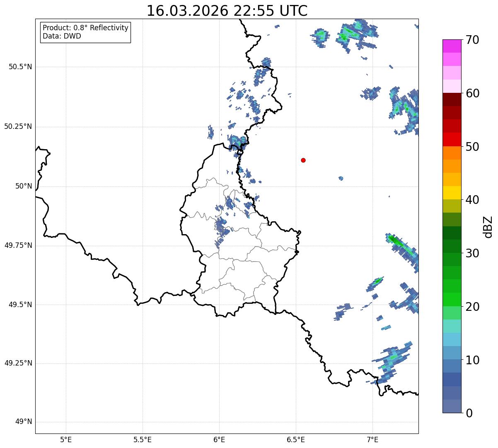
Task: Pick the grey-blue swatch just above 0
Action: [x=452, y=406]
